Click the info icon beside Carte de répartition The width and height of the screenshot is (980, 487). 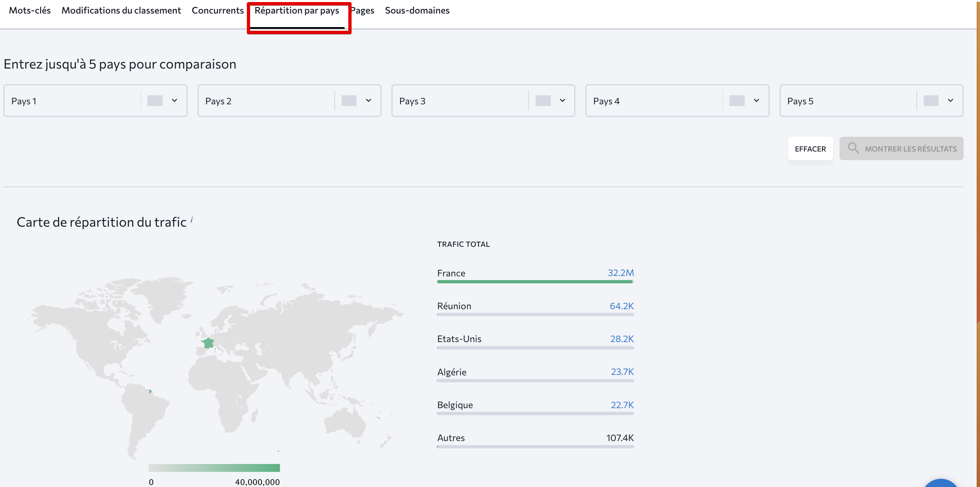tap(192, 220)
